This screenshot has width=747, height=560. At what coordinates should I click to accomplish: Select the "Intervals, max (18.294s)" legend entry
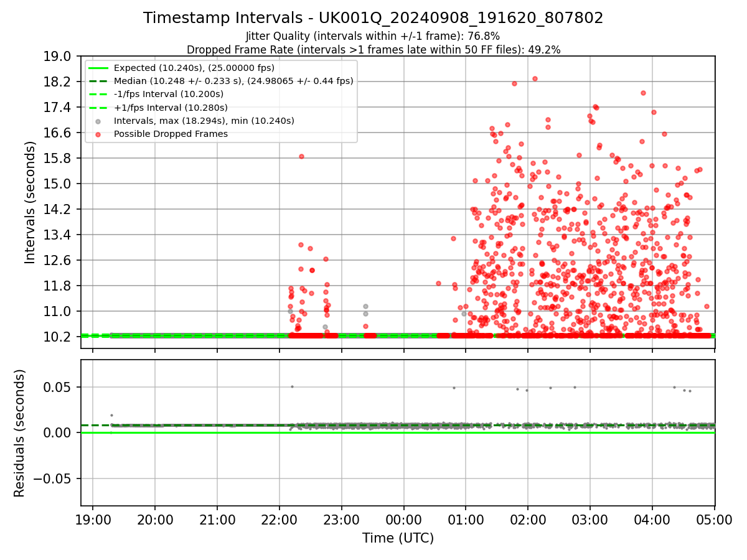pos(204,121)
